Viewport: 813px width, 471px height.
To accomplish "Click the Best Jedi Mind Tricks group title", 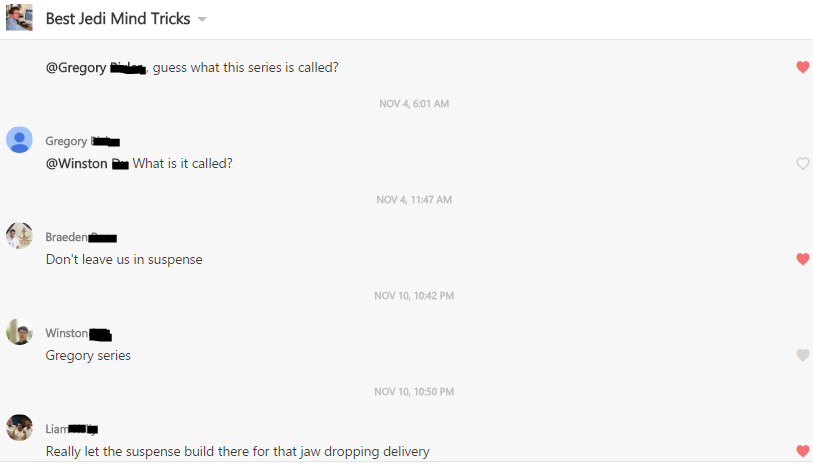I will click(x=119, y=19).
